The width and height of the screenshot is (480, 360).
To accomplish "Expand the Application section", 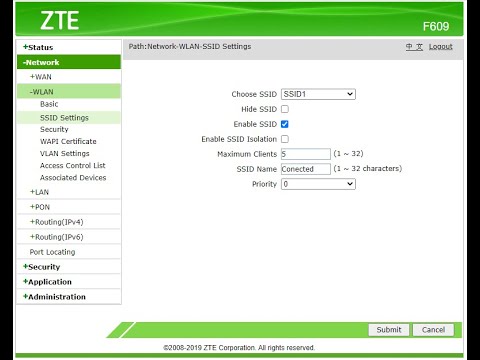I will click(47, 282).
